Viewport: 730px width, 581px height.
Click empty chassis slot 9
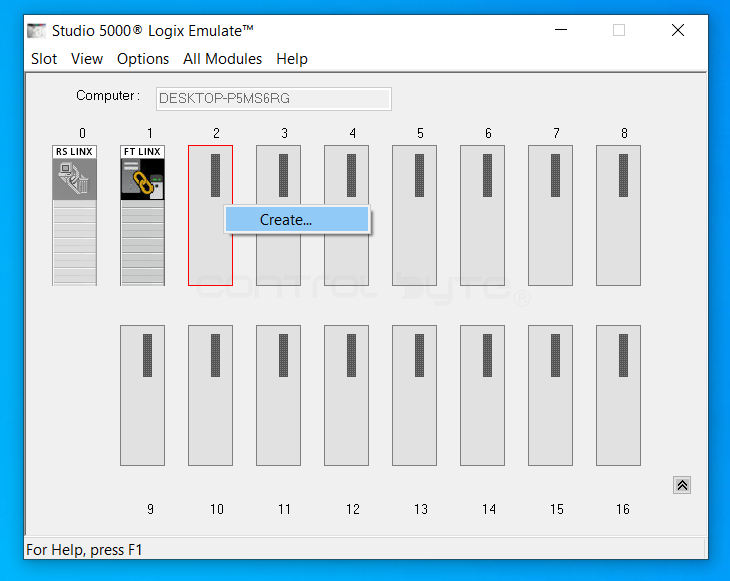coord(142,395)
